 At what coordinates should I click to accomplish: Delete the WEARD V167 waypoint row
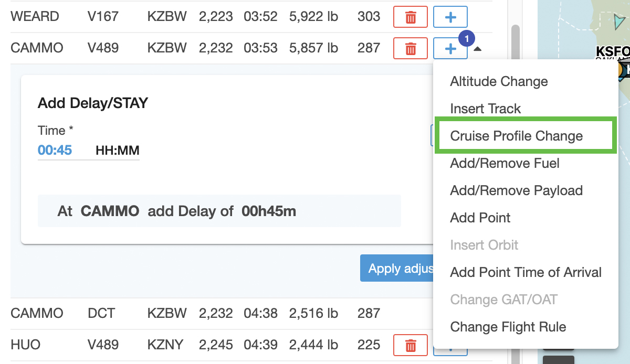(x=410, y=17)
